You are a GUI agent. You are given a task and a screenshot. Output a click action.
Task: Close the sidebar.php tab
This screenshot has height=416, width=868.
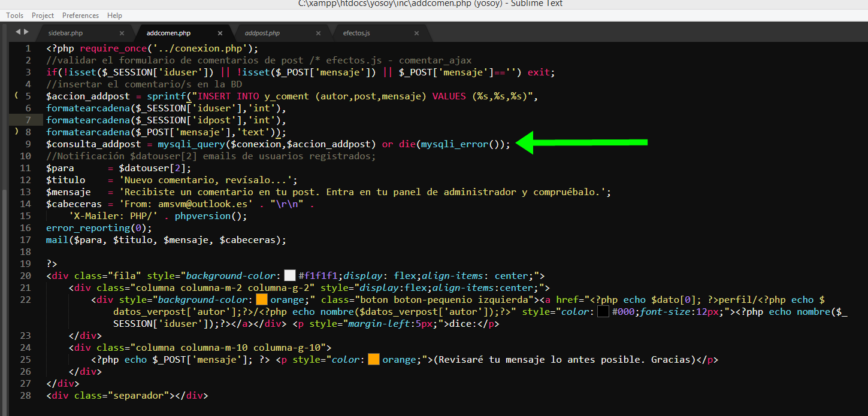pyautogui.click(x=122, y=34)
